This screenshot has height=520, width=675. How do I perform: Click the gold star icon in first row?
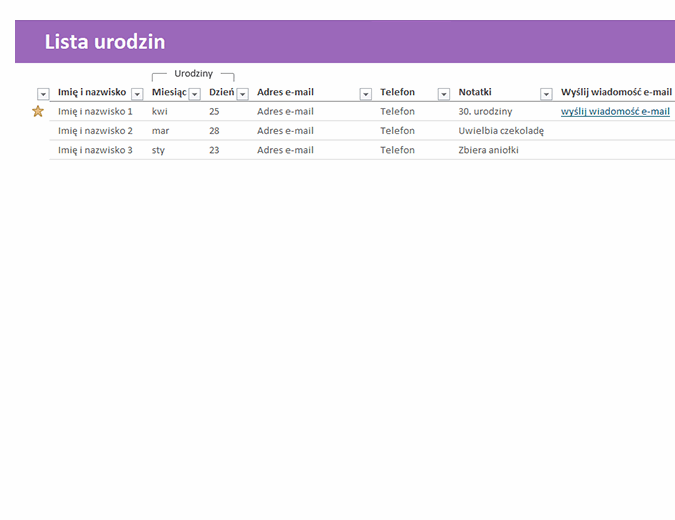38,111
